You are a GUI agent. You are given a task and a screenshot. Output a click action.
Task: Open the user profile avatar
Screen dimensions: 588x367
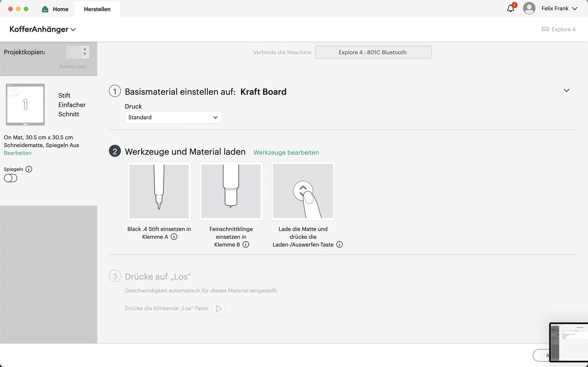coord(529,8)
